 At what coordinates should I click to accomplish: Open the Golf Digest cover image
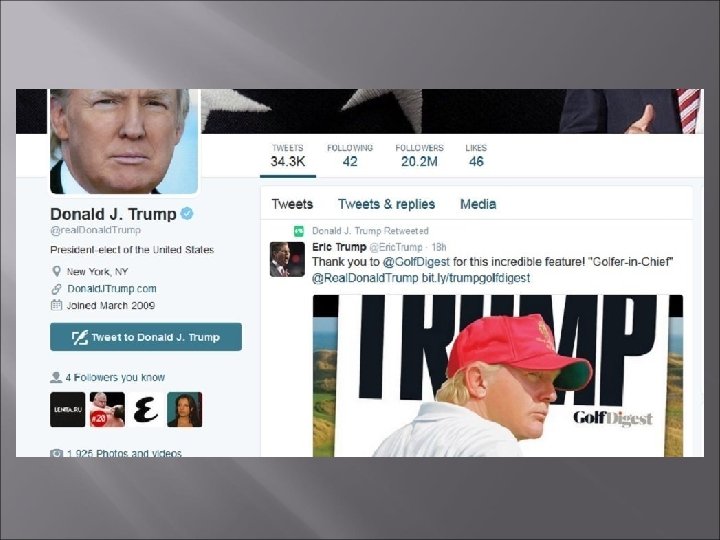pyautogui.click(x=498, y=376)
